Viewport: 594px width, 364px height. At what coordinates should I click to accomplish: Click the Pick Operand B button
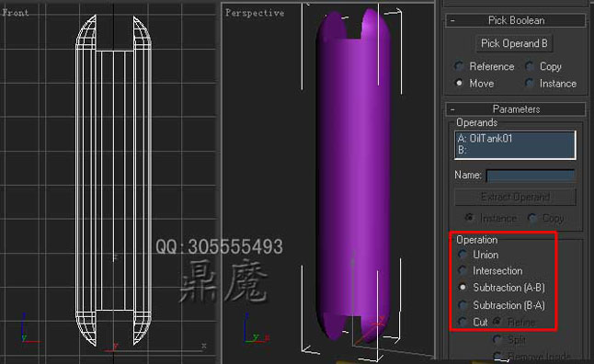pyautogui.click(x=514, y=43)
